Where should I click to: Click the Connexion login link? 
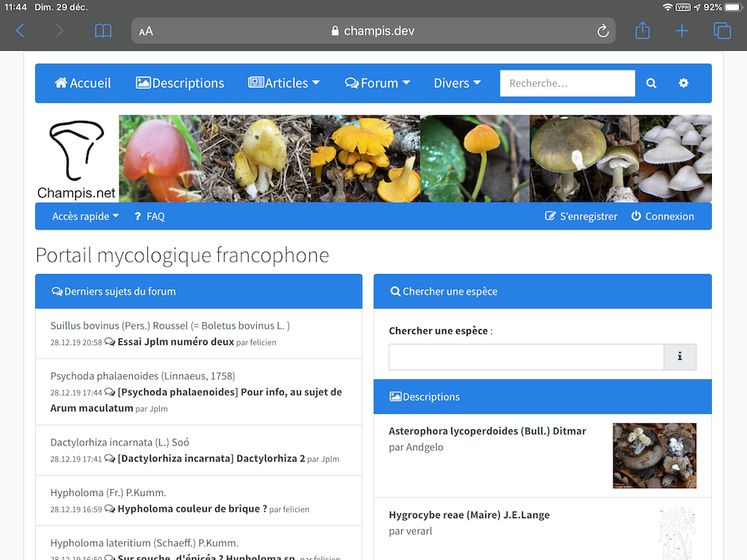coord(663,217)
